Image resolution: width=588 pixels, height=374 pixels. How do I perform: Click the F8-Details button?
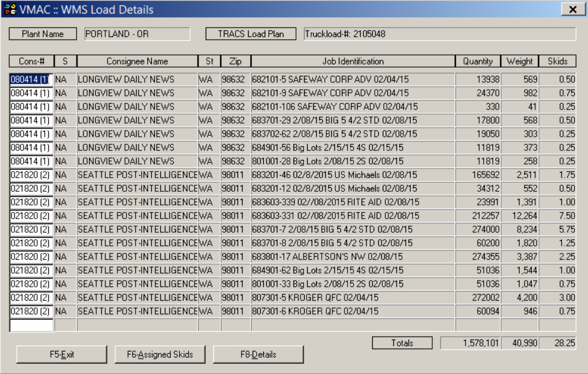tap(258, 354)
